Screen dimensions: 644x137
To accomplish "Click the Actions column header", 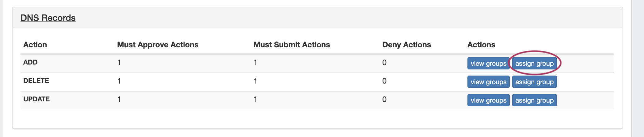I will [481, 45].
